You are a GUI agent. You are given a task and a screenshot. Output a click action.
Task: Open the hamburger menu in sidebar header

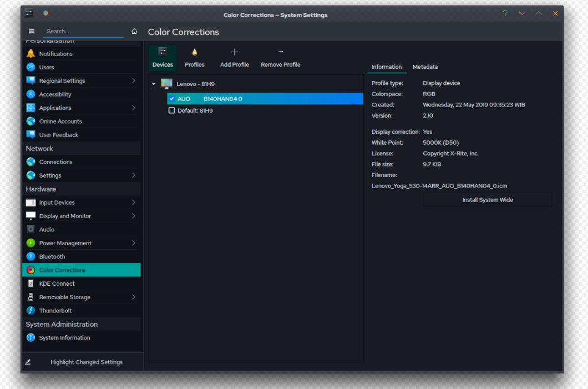tap(32, 32)
